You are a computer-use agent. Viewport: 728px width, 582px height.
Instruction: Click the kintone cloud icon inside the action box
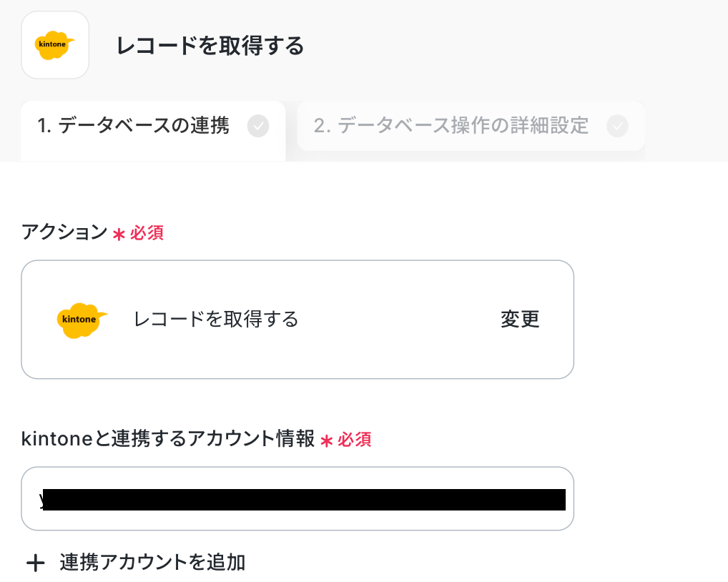(81, 319)
